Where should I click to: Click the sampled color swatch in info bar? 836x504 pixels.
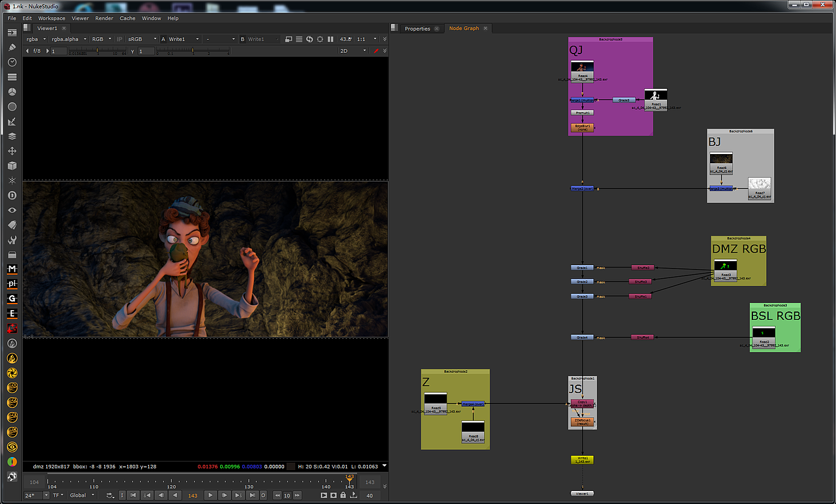point(291,466)
